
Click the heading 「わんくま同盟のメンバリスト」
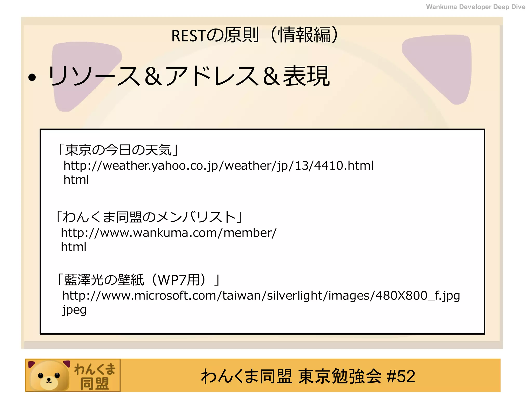[x=149, y=217]
